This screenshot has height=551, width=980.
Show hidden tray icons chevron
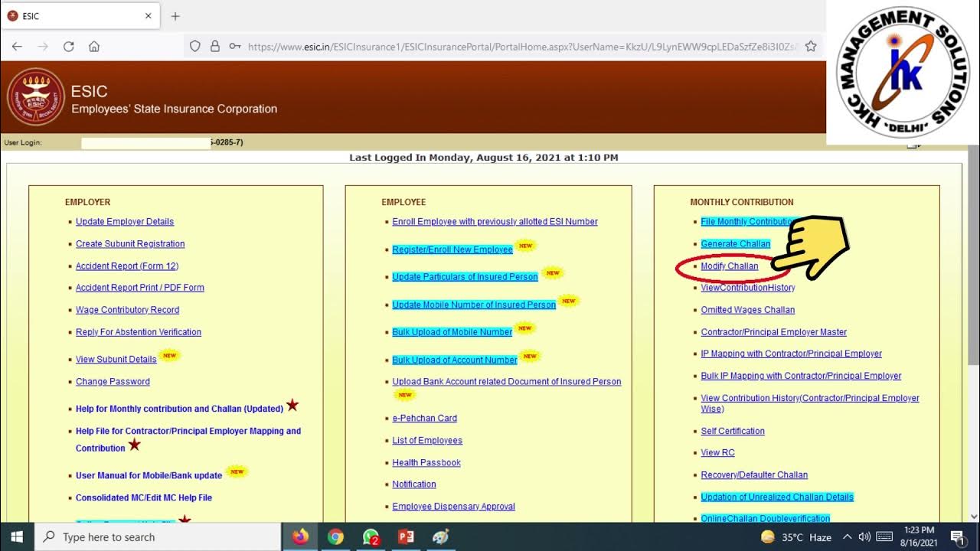pos(848,537)
